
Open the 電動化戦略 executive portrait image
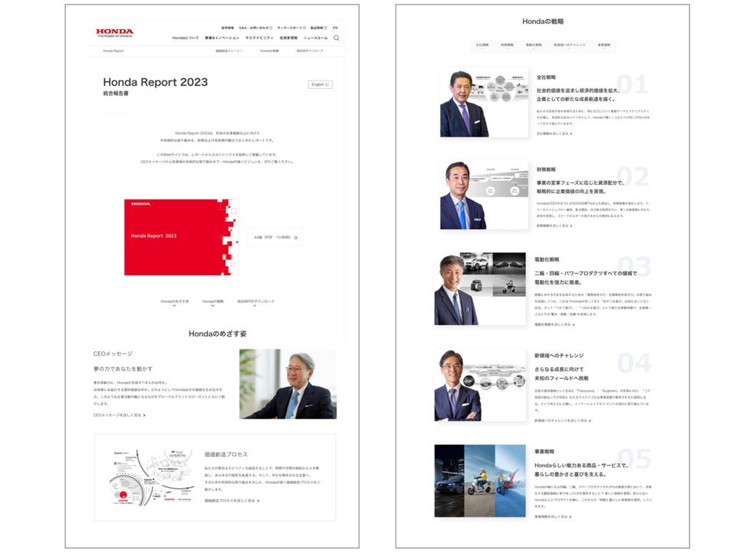[x=480, y=288]
